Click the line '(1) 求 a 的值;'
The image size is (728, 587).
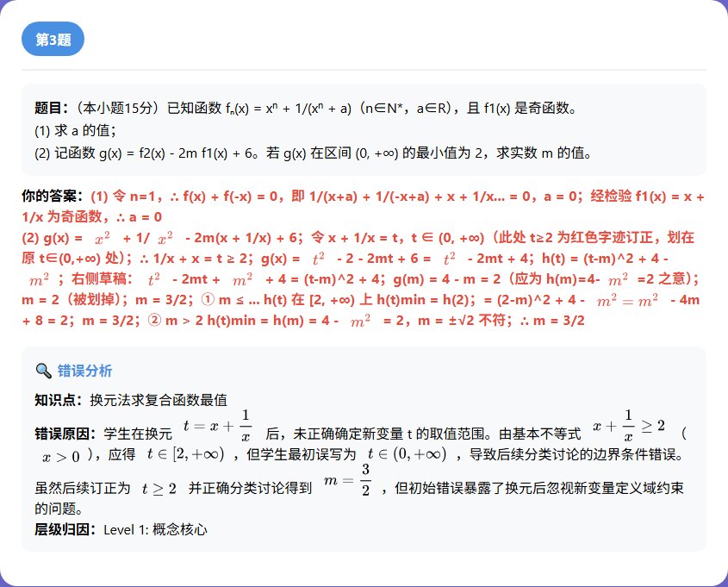point(75,130)
